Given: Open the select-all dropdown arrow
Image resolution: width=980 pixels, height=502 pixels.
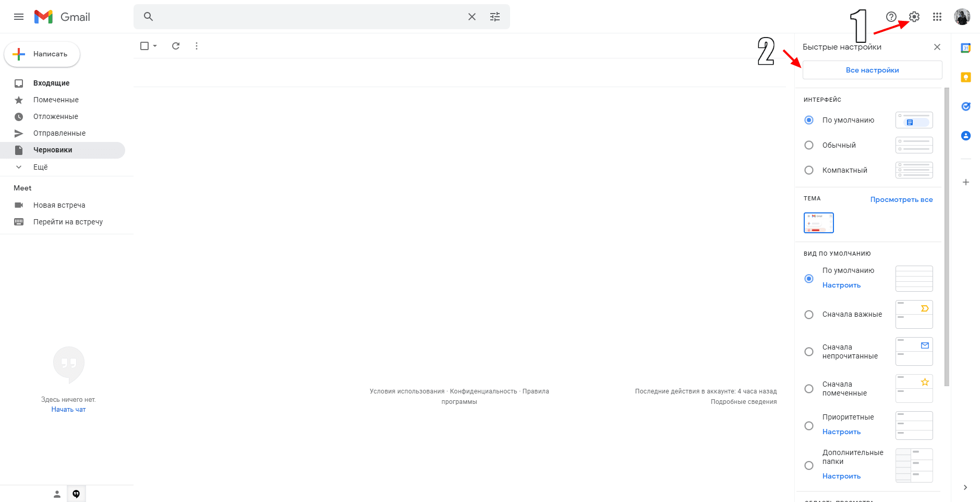Looking at the screenshot, I should click(155, 46).
